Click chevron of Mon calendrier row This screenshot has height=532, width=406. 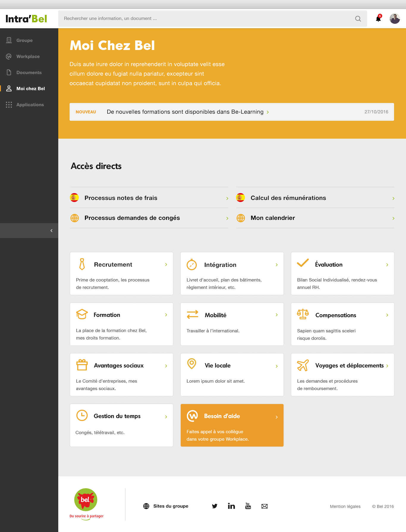click(x=393, y=218)
